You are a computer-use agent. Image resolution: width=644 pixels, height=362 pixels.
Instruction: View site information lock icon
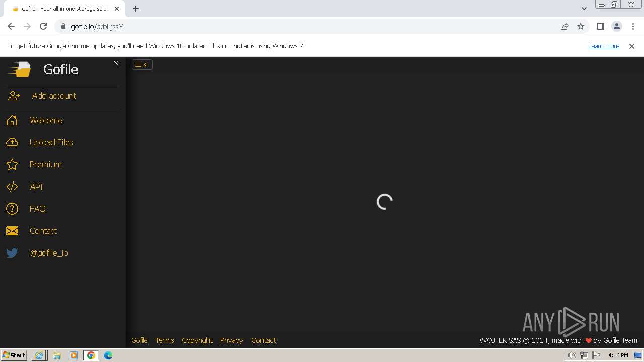(63, 26)
